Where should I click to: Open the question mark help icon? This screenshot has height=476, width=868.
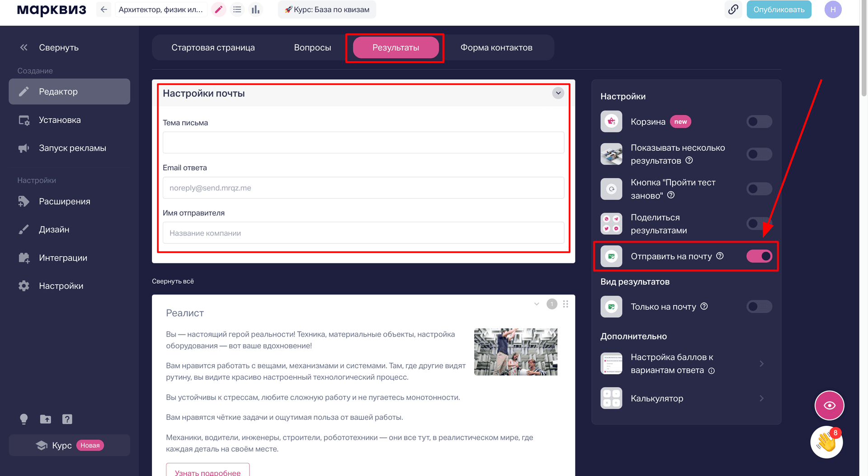67,419
